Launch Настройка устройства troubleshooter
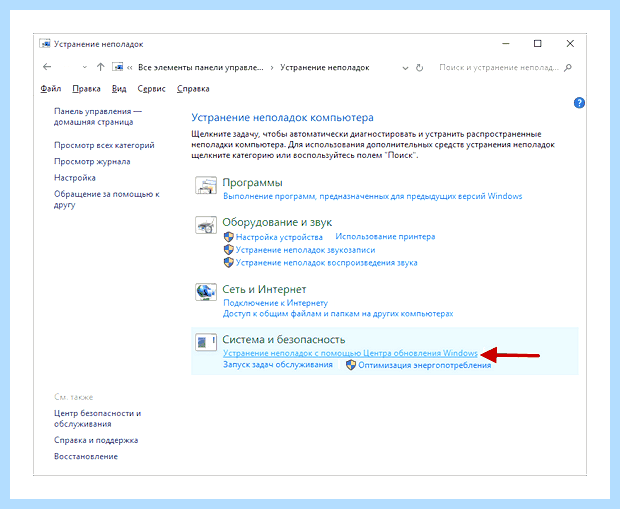Viewport: 620px width, 509px height. point(279,237)
